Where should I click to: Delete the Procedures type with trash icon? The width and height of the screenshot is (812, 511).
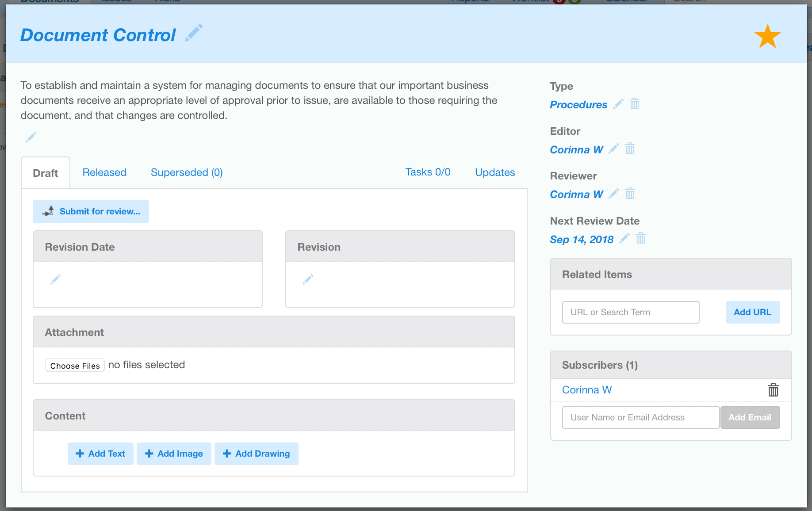[x=635, y=104]
